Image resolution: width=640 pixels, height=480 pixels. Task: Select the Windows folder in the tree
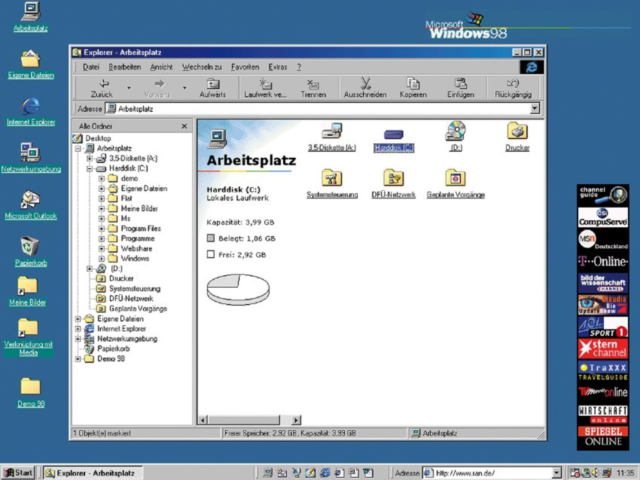[x=134, y=258]
